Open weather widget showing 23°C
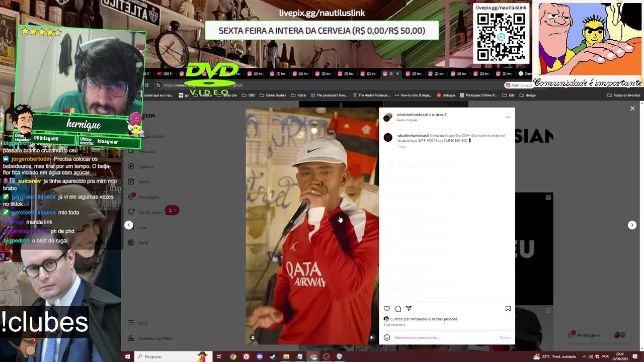The image size is (644, 362). (x=554, y=356)
